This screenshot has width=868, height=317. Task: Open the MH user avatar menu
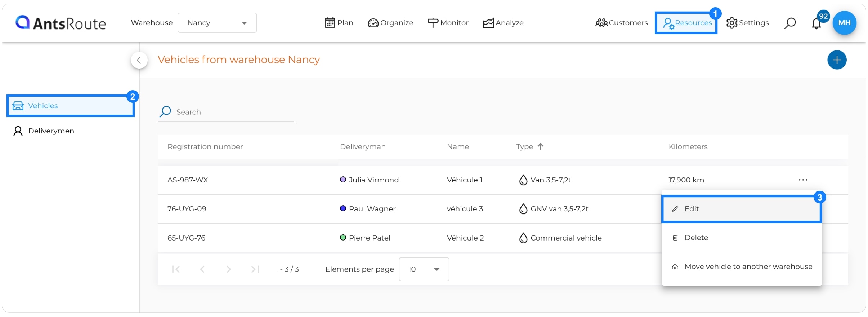click(844, 23)
